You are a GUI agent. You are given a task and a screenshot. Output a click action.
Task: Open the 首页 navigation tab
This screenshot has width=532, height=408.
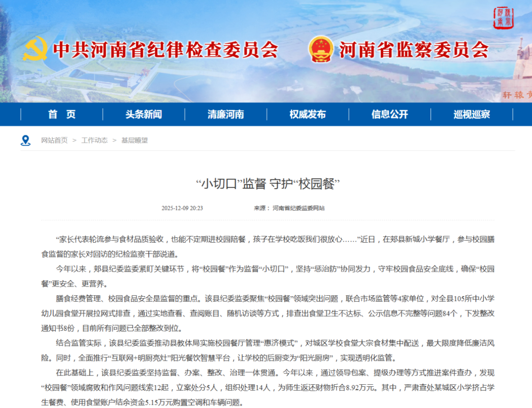(62, 115)
